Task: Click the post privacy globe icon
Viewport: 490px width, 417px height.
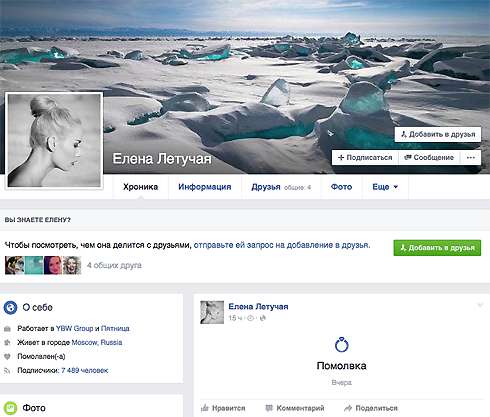Action: click(x=263, y=318)
